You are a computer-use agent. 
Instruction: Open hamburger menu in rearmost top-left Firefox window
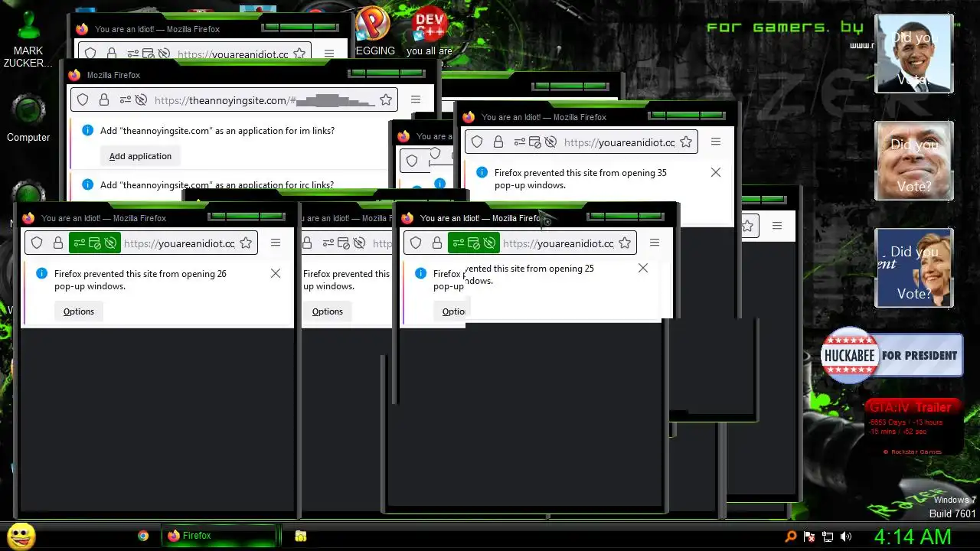point(329,54)
